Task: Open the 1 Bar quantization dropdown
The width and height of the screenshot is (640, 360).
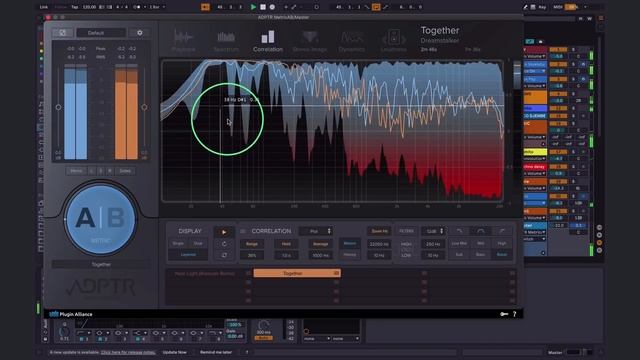Action: [157, 7]
